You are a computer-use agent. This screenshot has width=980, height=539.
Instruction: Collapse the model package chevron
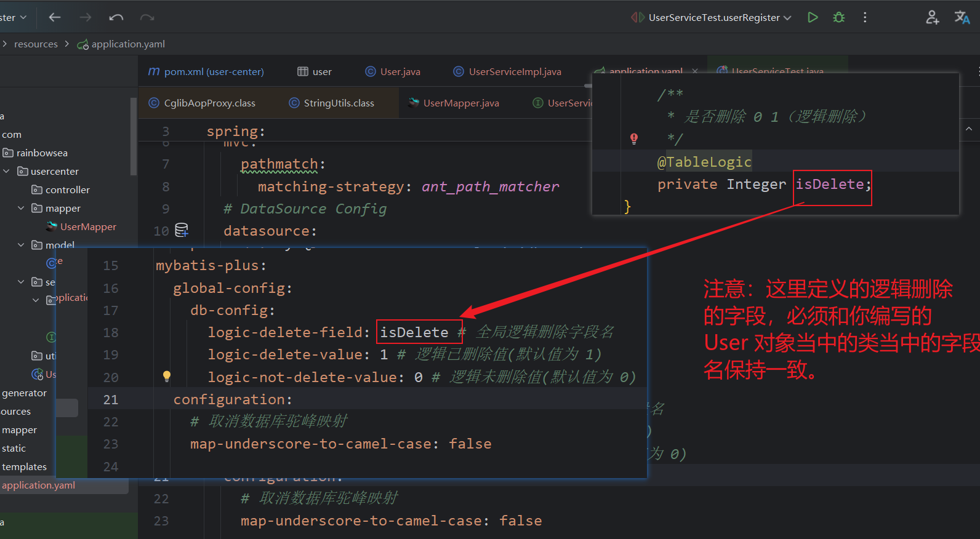coord(21,245)
